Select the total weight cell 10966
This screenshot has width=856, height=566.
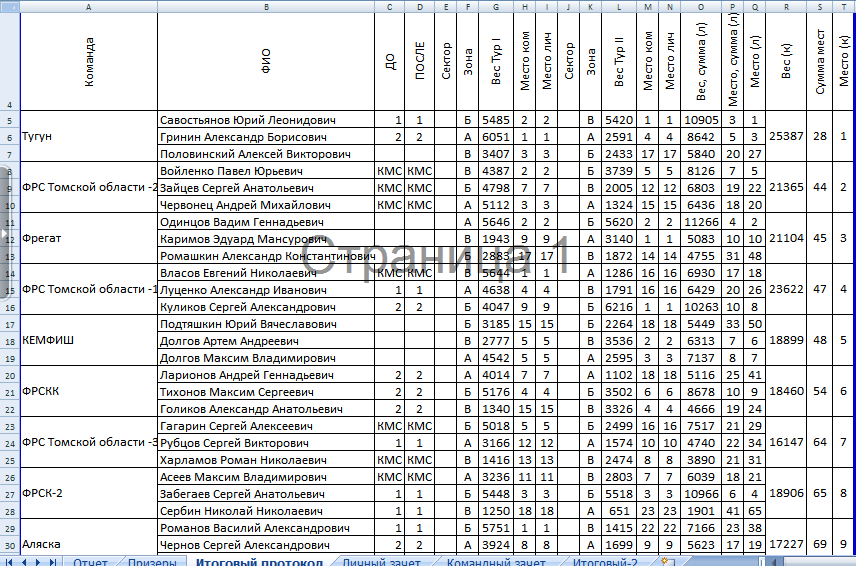701,494
